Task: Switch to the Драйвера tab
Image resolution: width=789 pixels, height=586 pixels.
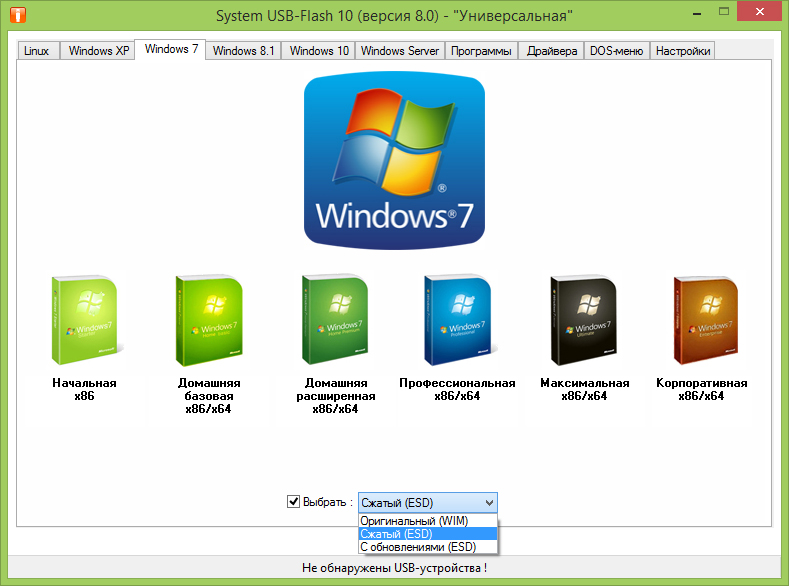Action: (x=551, y=51)
